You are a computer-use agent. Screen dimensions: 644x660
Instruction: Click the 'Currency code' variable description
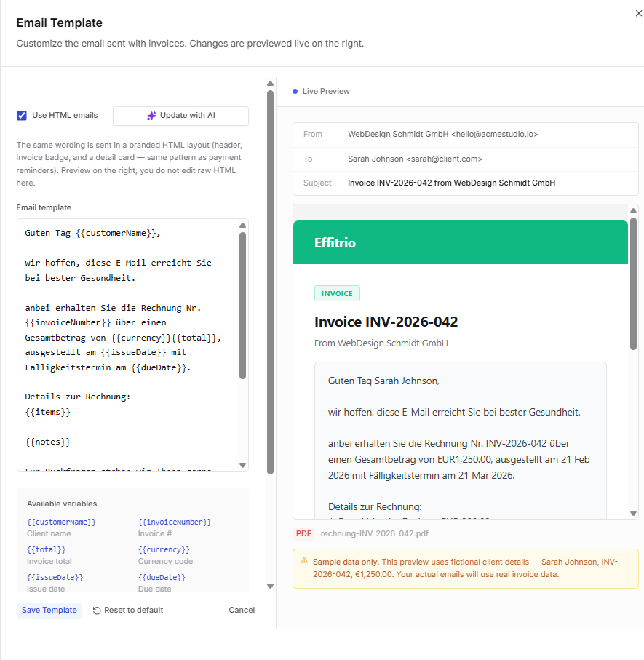click(x=165, y=562)
